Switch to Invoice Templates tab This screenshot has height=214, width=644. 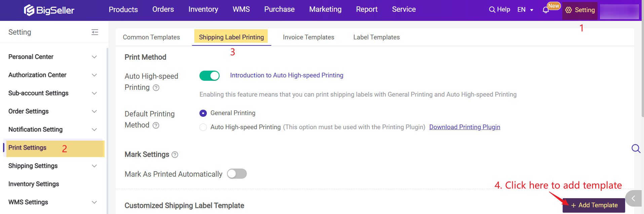[308, 37]
